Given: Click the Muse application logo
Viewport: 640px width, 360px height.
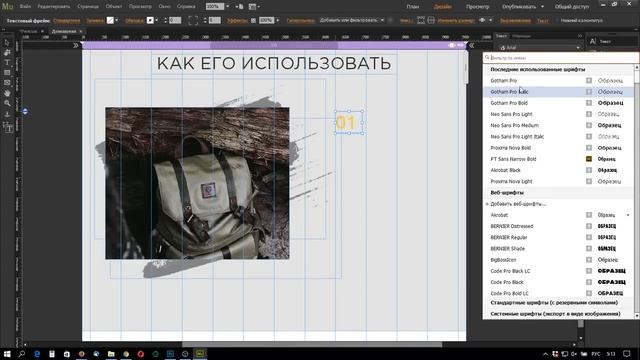Looking at the screenshot, I should pos(7,7).
